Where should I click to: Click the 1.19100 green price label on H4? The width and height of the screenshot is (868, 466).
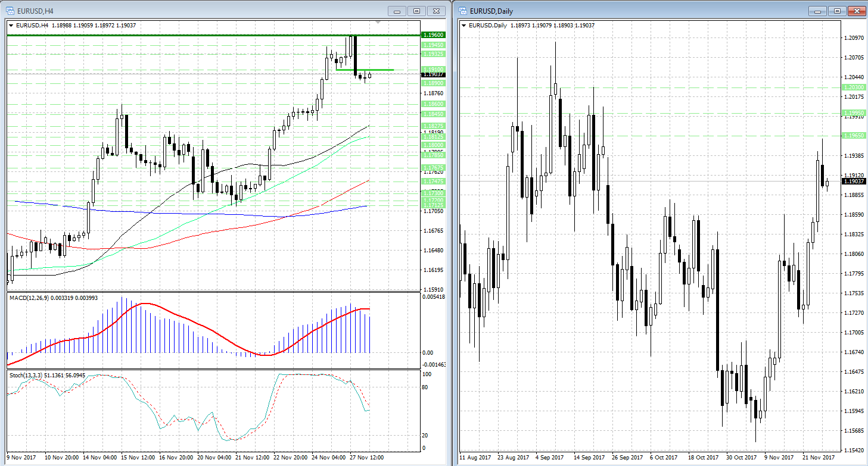click(433, 69)
